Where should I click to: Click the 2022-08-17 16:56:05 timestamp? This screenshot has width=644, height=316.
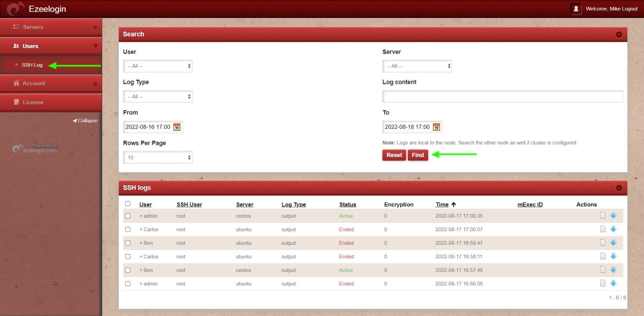point(459,284)
